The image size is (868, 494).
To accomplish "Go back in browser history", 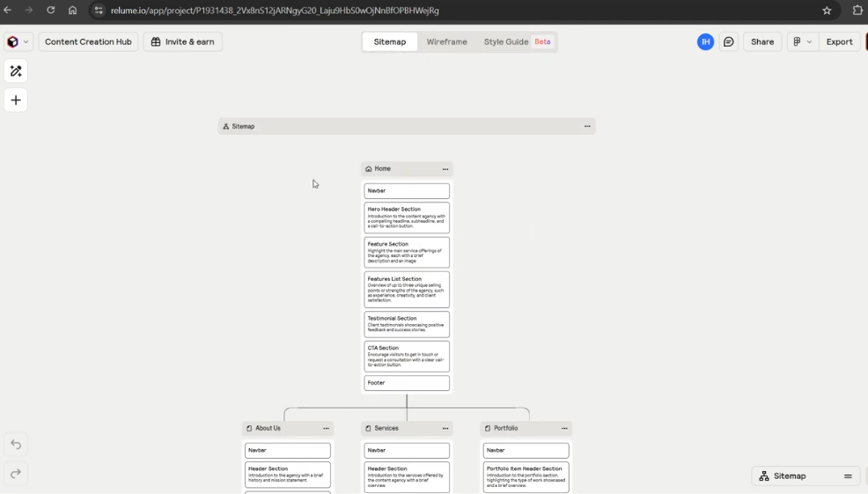I will (x=7, y=11).
